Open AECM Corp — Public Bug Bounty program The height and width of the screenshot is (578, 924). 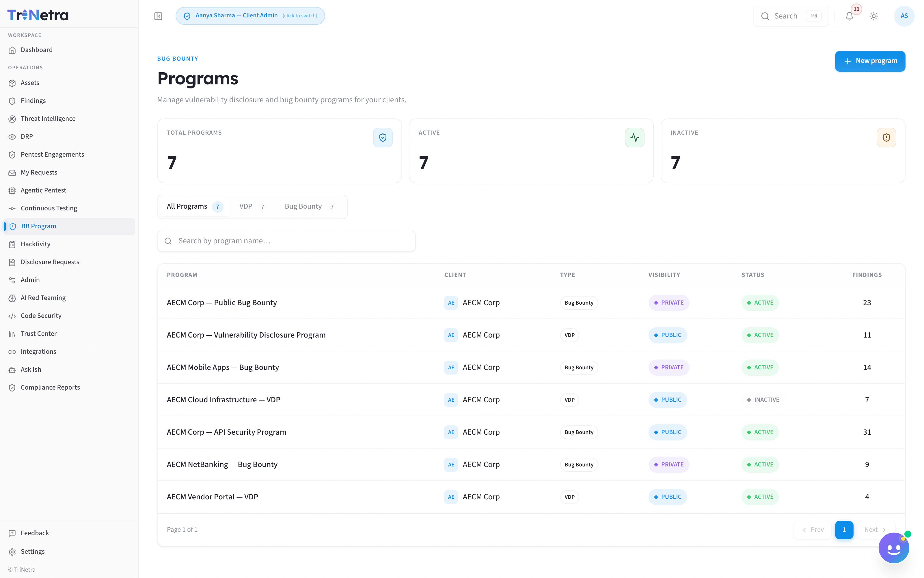point(531,303)
